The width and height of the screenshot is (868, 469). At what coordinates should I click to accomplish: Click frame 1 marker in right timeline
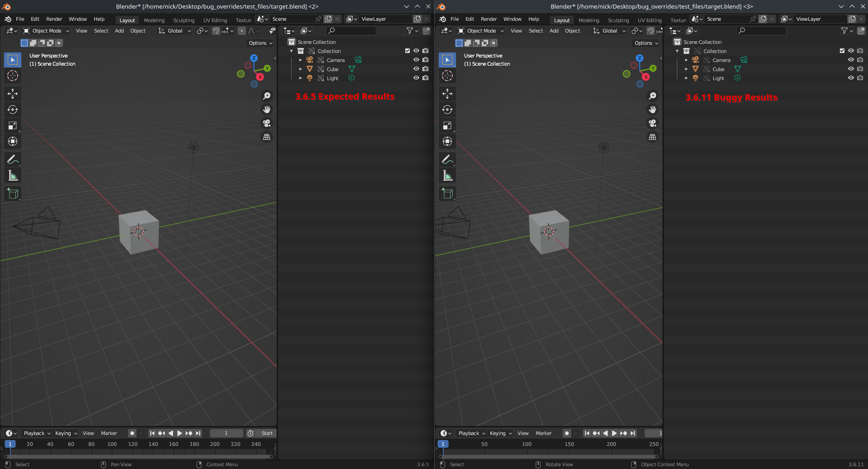click(x=443, y=444)
